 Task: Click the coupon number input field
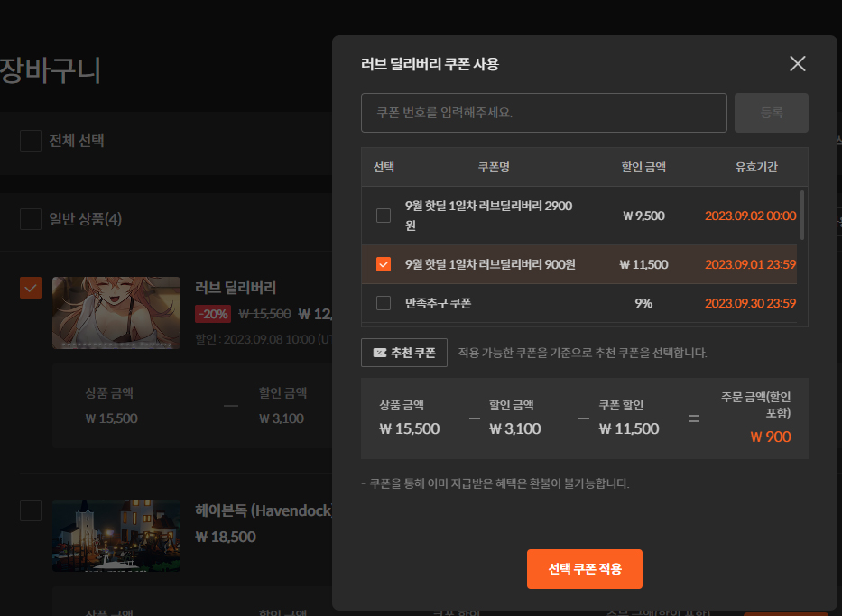tap(543, 113)
